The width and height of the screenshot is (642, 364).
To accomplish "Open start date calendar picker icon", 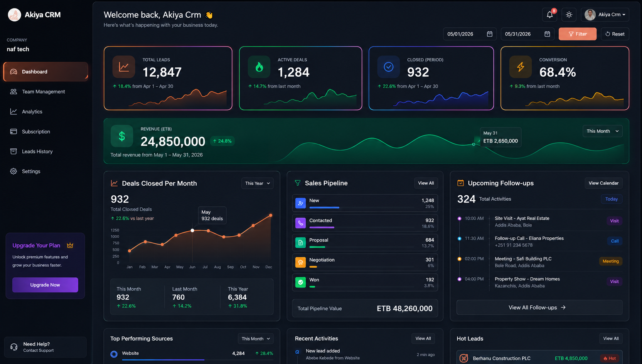I will pyautogui.click(x=490, y=34).
